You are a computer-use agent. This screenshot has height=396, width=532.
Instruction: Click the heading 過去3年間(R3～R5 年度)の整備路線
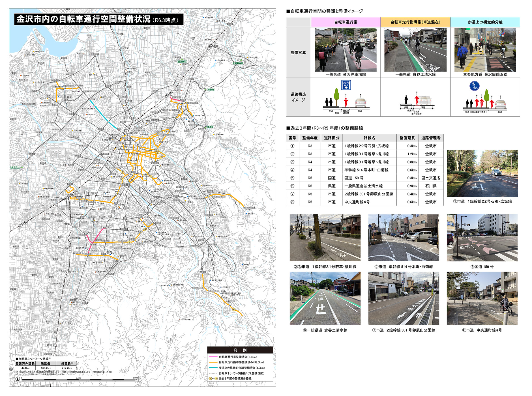325,128
